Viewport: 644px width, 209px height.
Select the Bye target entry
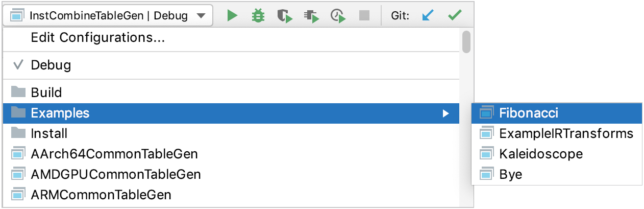click(x=557, y=174)
